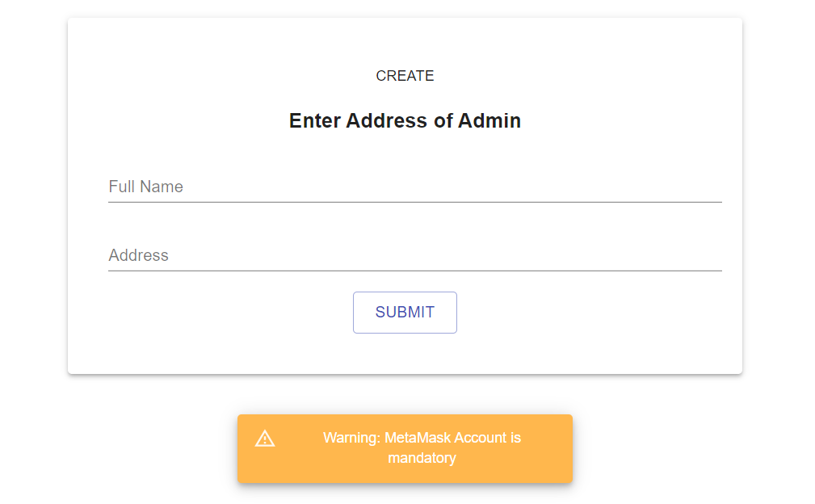Click the Enter Address of Admin heading
Image resolution: width=815 pixels, height=504 pixels.
(x=405, y=120)
